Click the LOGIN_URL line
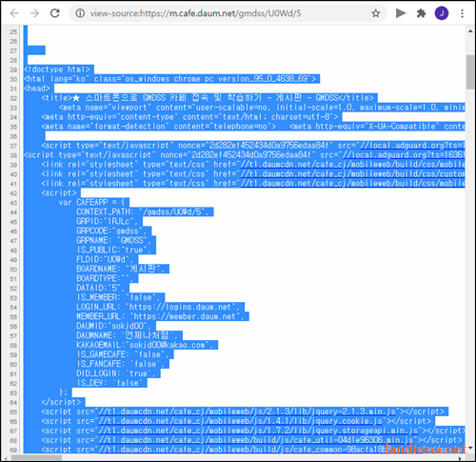Screen dimensions: 476x462 pos(158,307)
